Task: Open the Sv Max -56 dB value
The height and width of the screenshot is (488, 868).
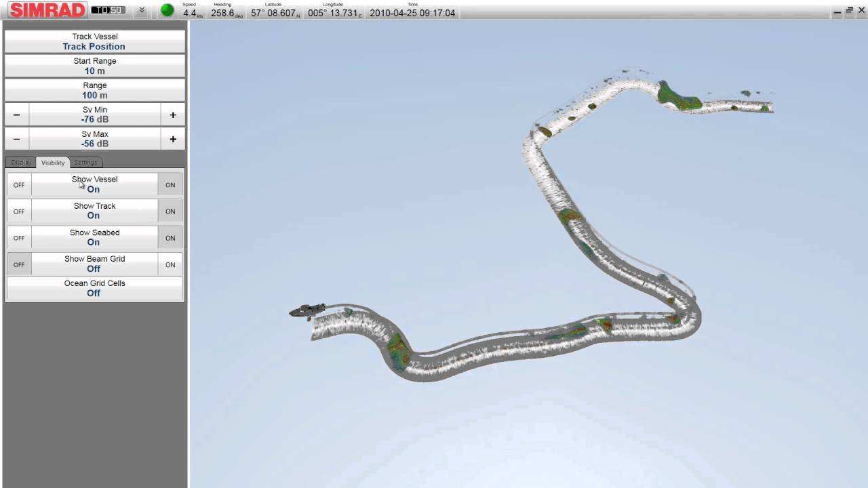Action: coord(95,139)
